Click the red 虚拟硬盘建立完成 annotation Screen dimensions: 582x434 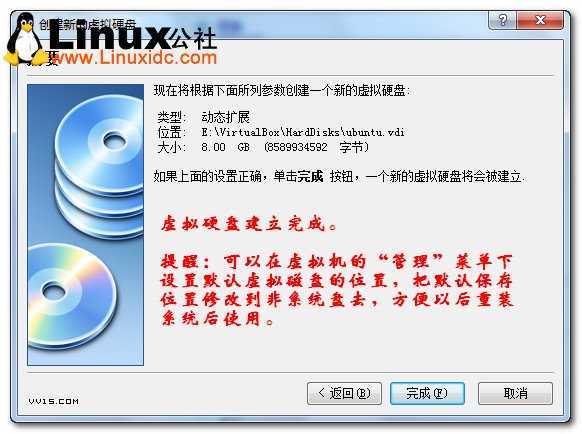click(249, 224)
